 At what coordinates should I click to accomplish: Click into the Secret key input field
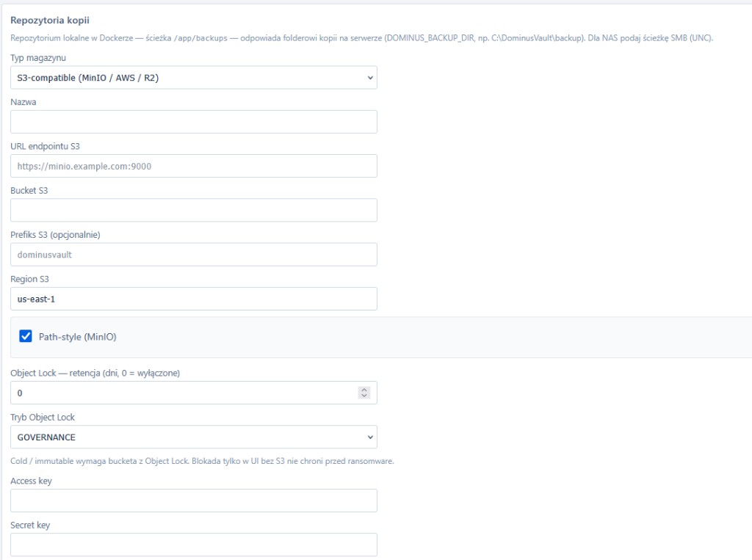coord(194,545)
